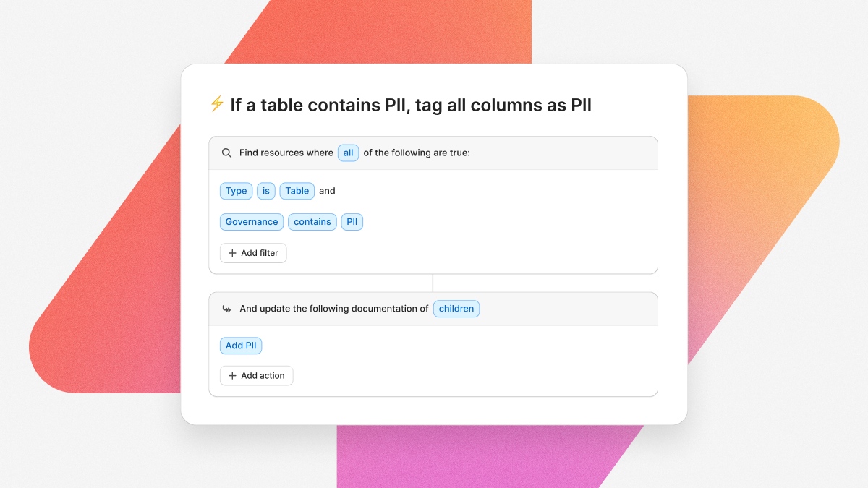Click the automation title text
The width and height of the screenshot is (868, 488).
pos(411,105)
